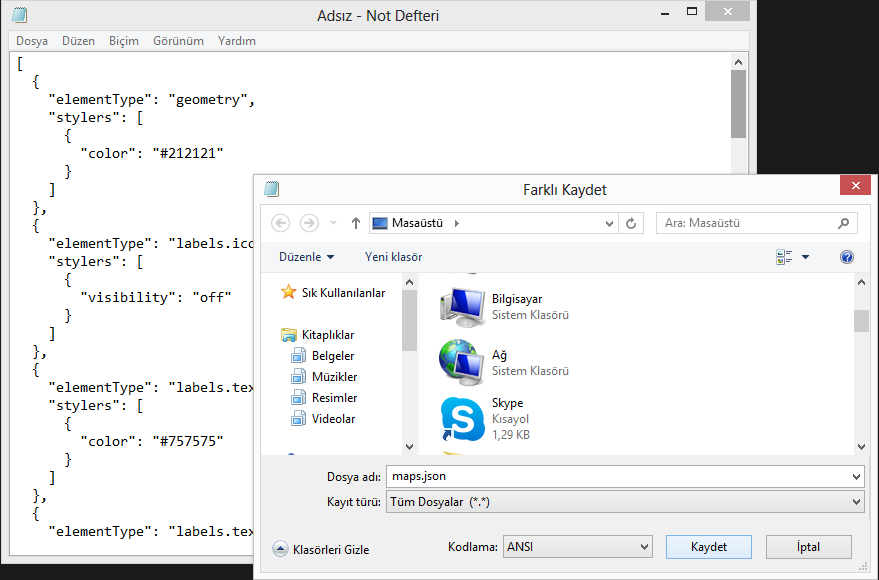Click the Resimler library icon
This screenshot has height=580, width=879.
[298, 397]
